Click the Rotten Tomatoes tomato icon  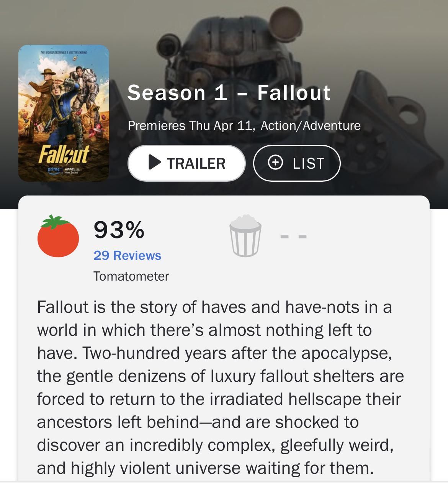(x=57, y=237)
